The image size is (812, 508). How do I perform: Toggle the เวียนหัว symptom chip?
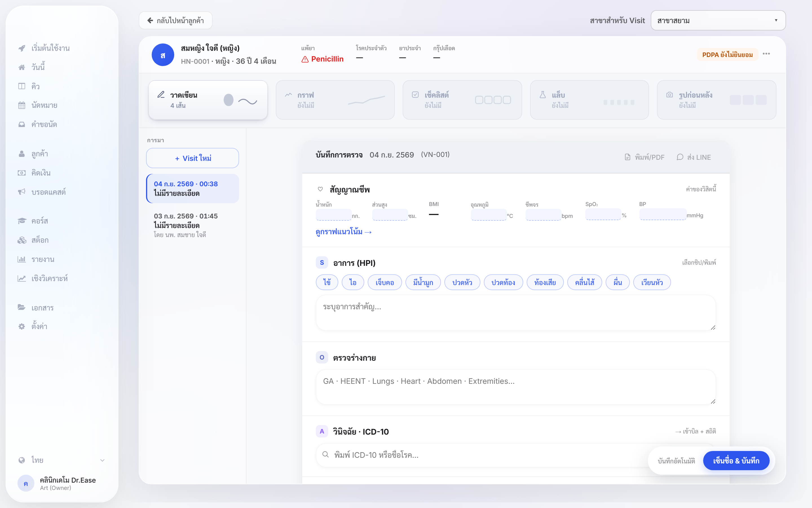[x=652, y=282]
